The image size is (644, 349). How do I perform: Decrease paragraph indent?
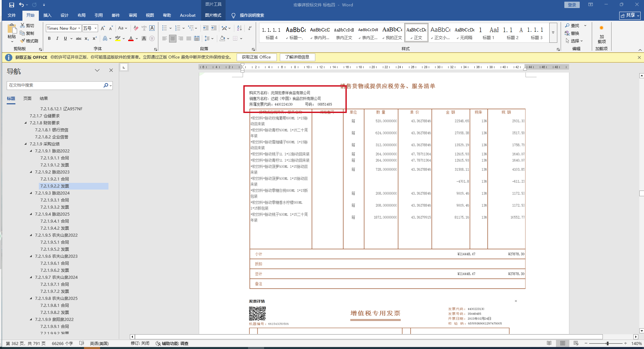click(x=206, y=28)
